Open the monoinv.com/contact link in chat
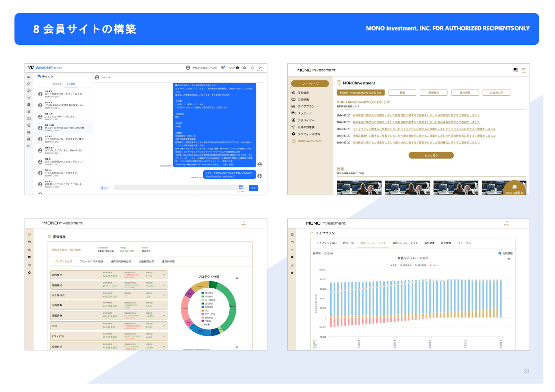 coord(220,176)
